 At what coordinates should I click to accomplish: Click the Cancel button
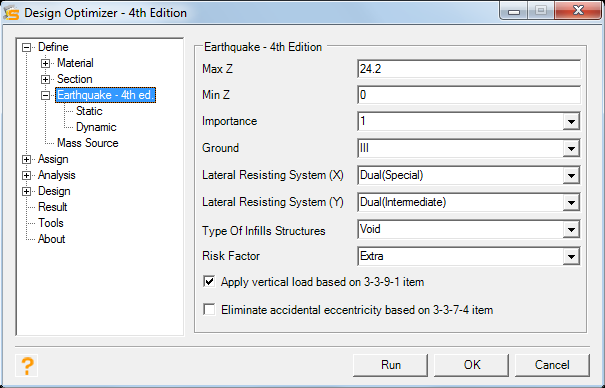(552, 365)
